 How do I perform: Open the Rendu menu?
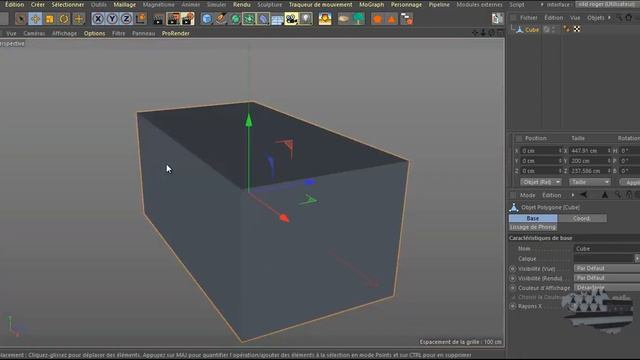click(242, 4)
